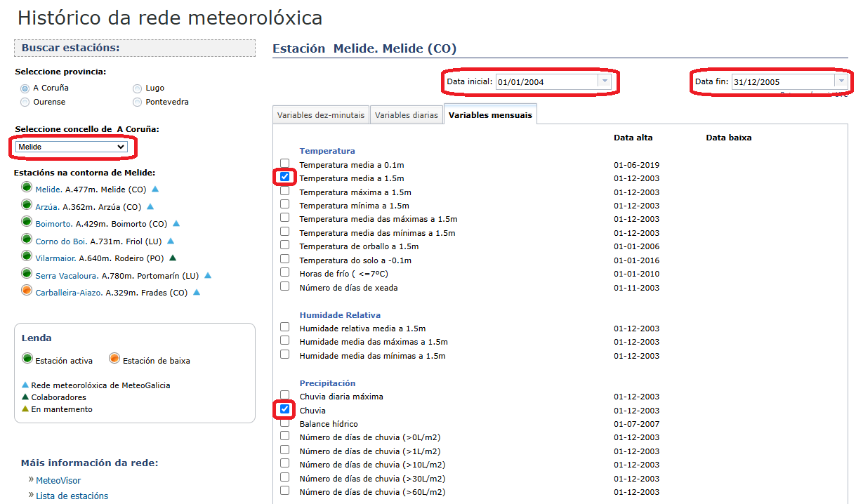The height and width of the screenshot is (504, 856).
Task: Click the Data inicial date text field
Action: [x=546, y=82]
